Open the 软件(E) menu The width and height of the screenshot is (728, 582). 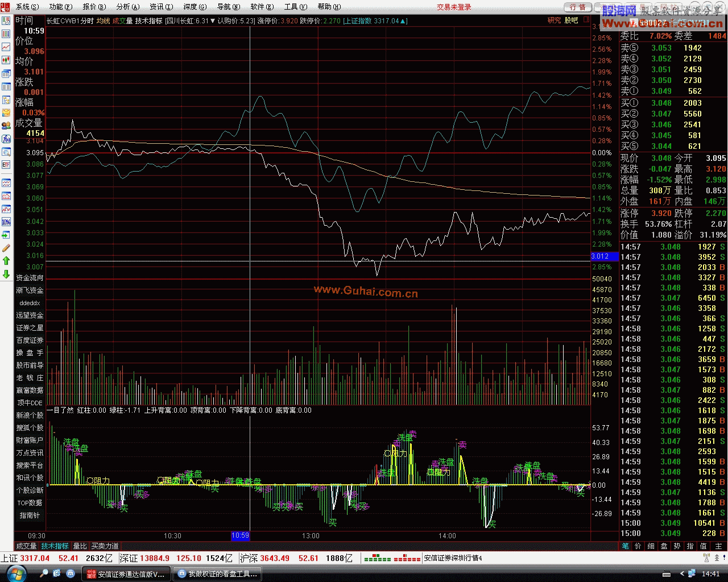pyautogui.click(x=262, y=7)
